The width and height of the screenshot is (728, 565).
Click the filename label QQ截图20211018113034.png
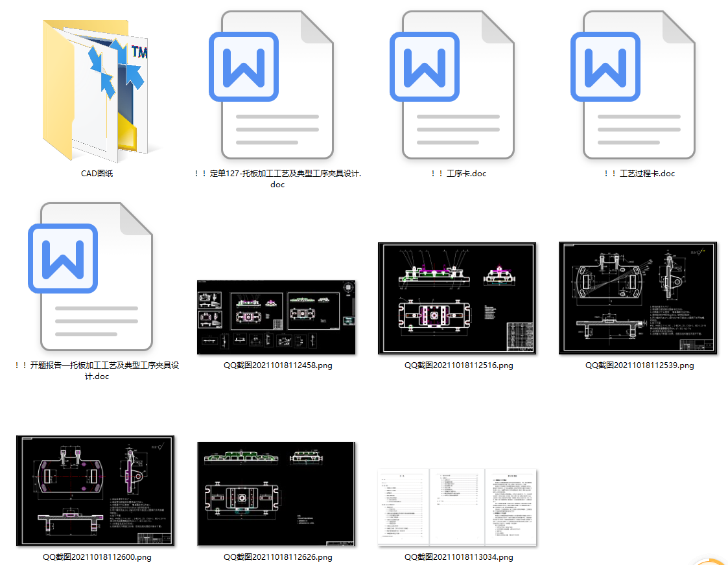[458, 557]
